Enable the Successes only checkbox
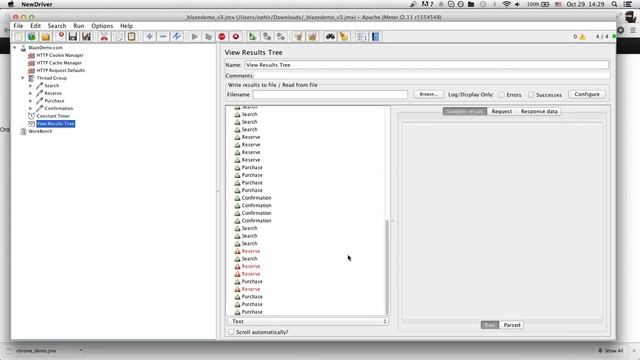This screenshot has height=360, width=640. click(x=531, y=95)
